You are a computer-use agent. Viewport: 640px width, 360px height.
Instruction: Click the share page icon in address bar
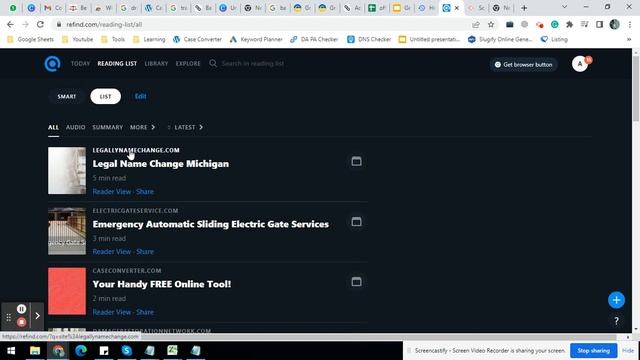point(476,24)
